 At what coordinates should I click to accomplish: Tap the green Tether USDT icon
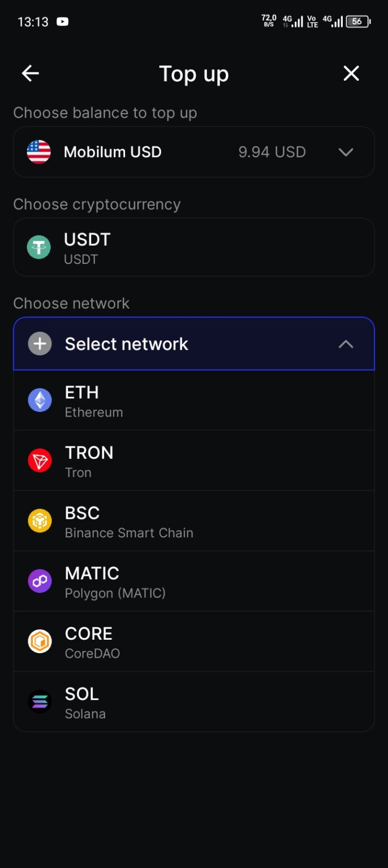click(39, 248)
